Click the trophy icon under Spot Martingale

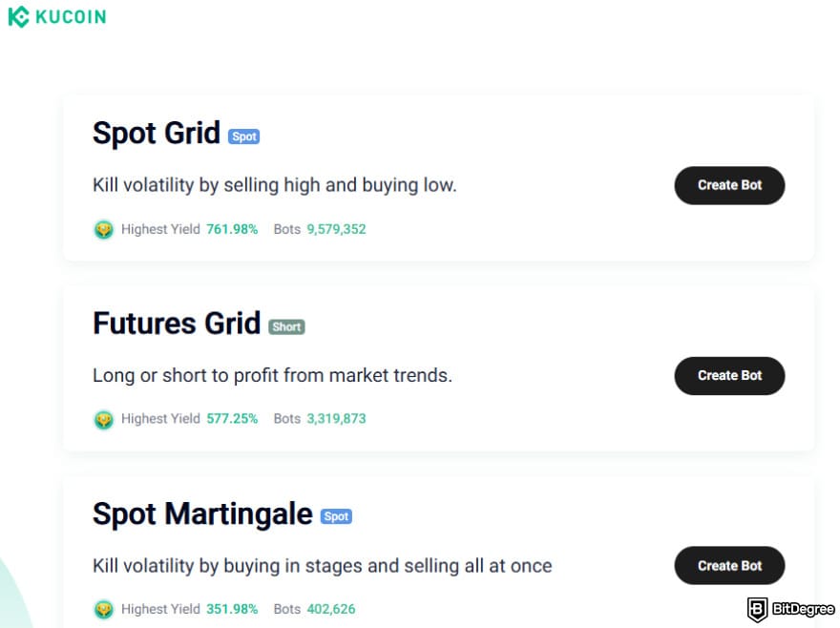point(103,609)
